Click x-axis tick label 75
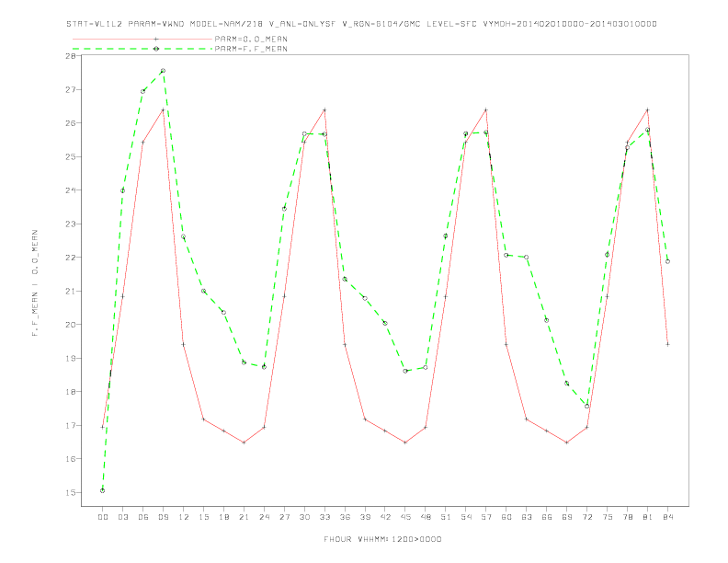The image size is (728, 563). click(608, 517)
